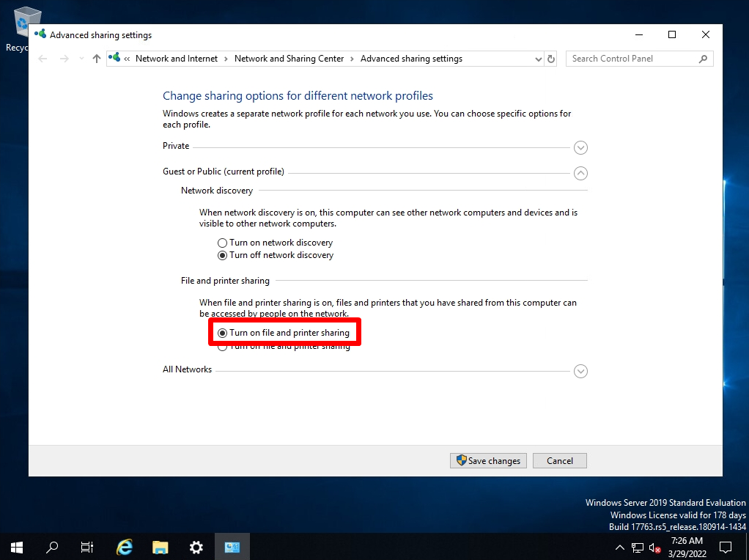Expand the Private profile section
The height and width of the screenshot is (560, 749).
tap(580, 147)
